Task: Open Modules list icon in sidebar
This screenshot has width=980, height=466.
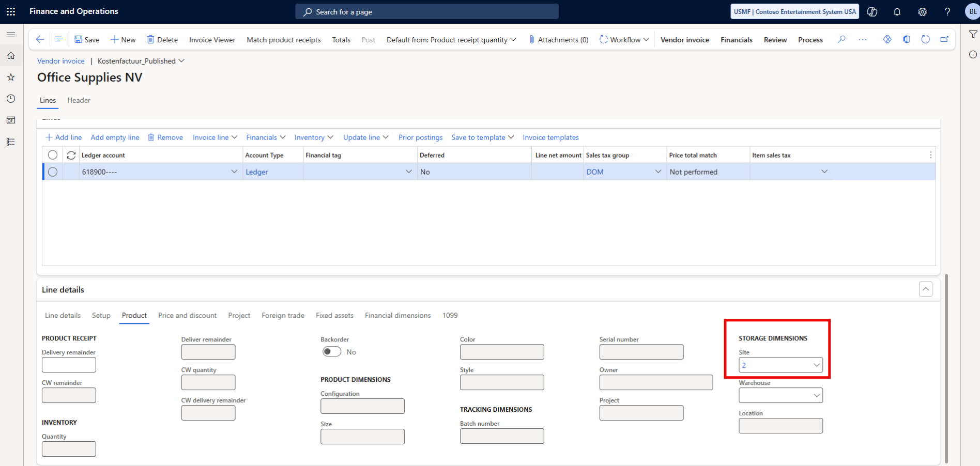Action: [11, 142]
